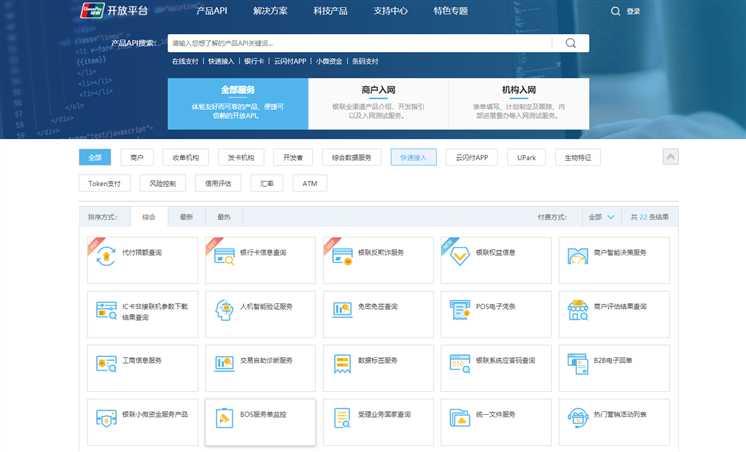This screenshot has height=452, width=746.
Task: Open the 付费方式 全部 dropdown
Action: [x=601, y=217]
